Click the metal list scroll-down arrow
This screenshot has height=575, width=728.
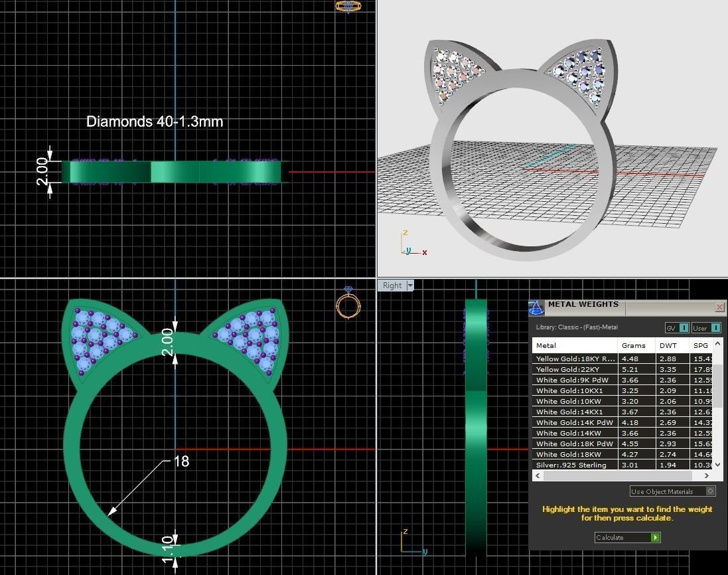pos(718,465)
